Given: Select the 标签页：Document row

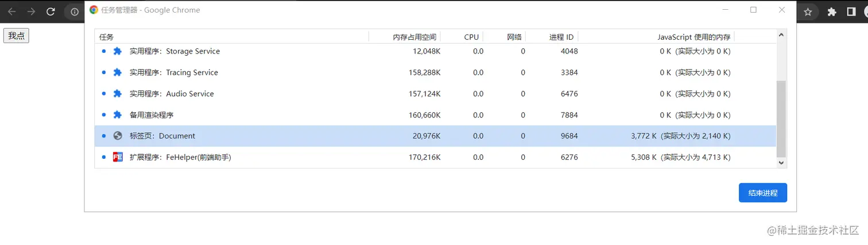Looking at the screenshot, I should [436, 136].
